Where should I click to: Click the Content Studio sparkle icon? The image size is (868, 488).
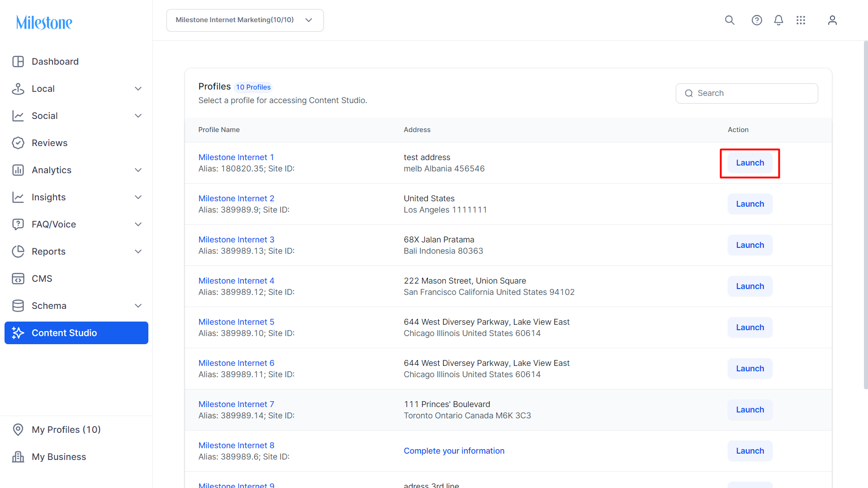pos(18,333)
